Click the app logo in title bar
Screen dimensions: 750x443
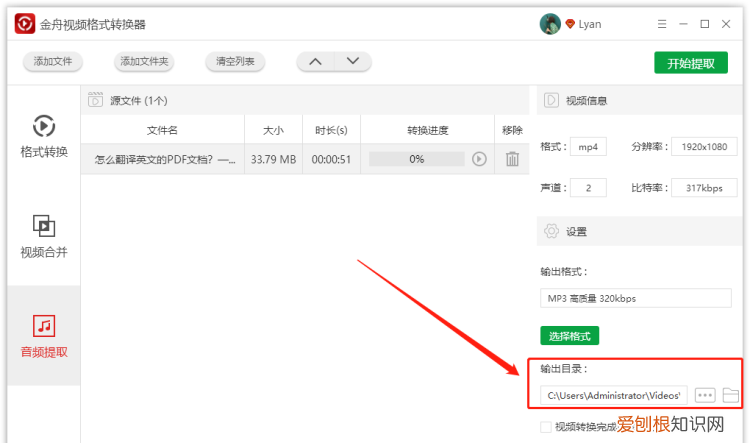click(25, 24)
